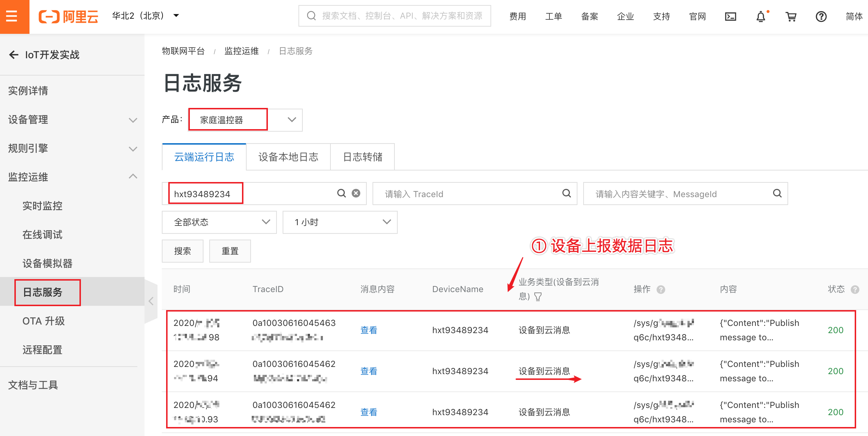Click the filter icon in 业务类型 column
Image resolution: width=868 pixels, height=436 pixels.
[x=538, y=296]
